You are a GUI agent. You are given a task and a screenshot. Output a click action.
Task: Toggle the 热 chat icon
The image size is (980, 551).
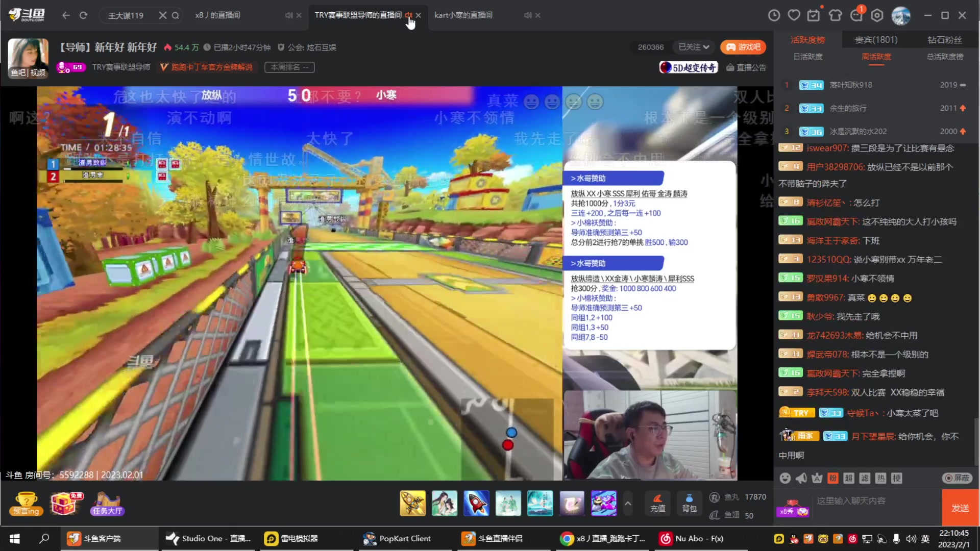tap(880, 478)
